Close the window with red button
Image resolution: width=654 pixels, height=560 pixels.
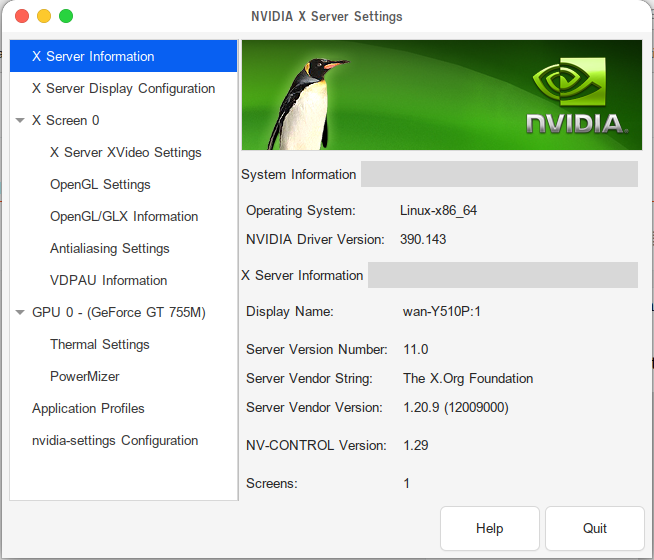pos(22,16)
